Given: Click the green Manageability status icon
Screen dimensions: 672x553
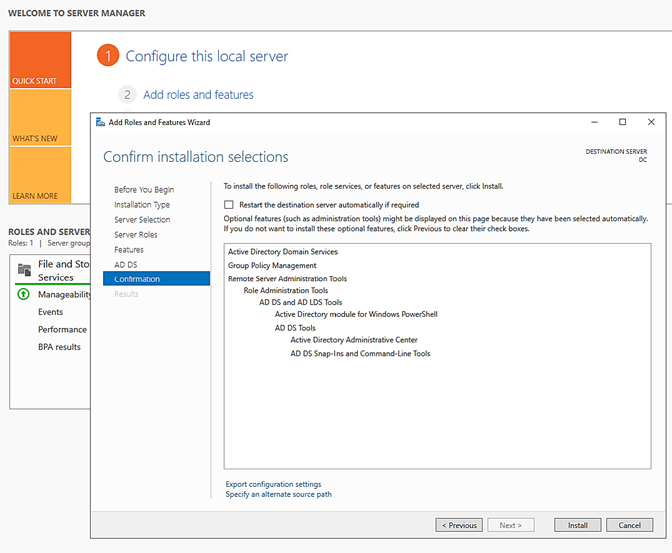Looking at the screenshot, I should 24,295.
